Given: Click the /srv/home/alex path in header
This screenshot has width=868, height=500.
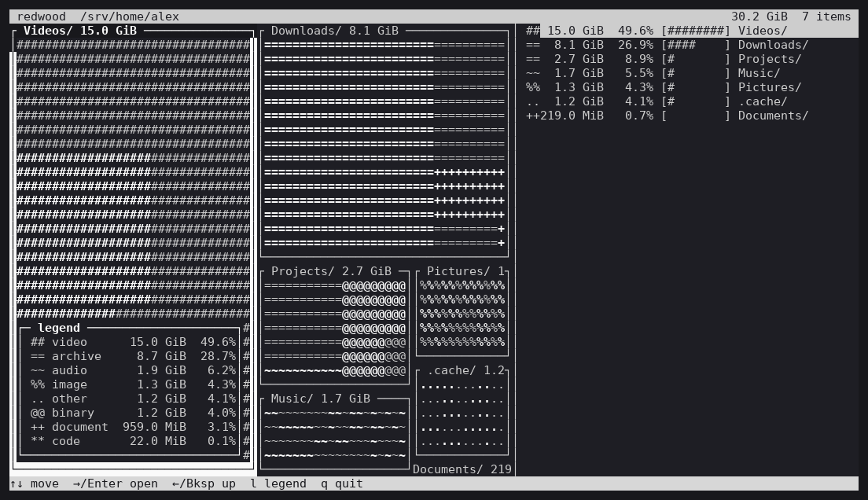Looking at the screenshot, I should tap(130, 17).
